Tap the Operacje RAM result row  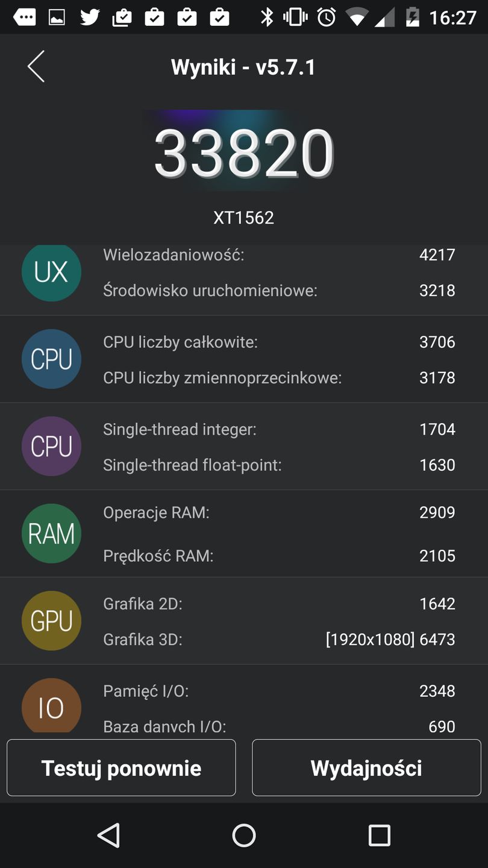(279, 512)
